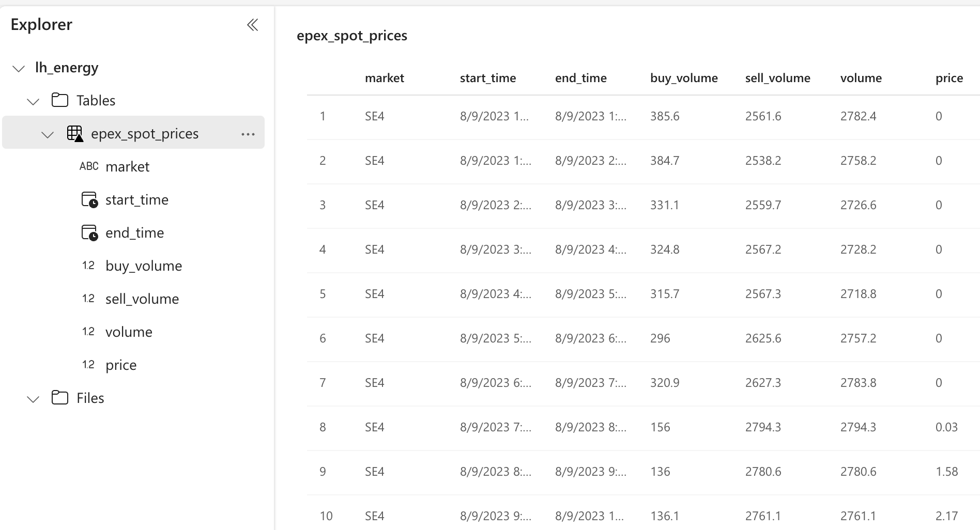Collapse the Explorer panel with double-chevron icon
The height and width of the screenshot is (530, 980).
252,24
